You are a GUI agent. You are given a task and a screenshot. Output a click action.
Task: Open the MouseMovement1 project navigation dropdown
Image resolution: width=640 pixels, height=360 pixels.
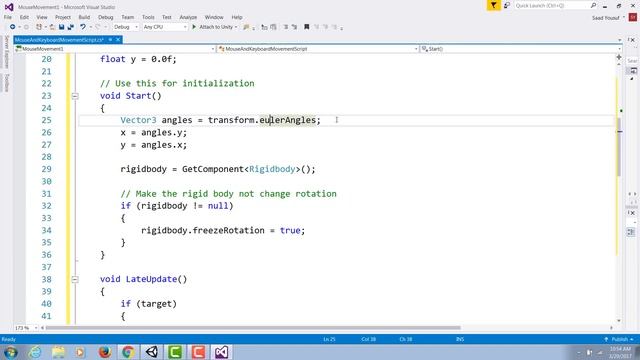[x=115, y=49]
